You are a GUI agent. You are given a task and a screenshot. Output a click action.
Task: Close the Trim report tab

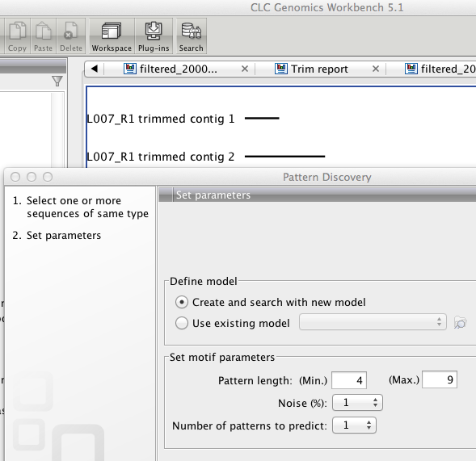376,69
